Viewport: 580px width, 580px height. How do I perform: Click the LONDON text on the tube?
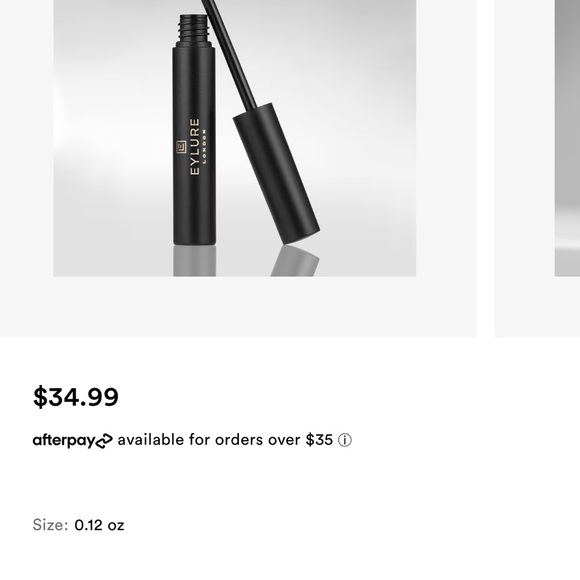(205, 146)
